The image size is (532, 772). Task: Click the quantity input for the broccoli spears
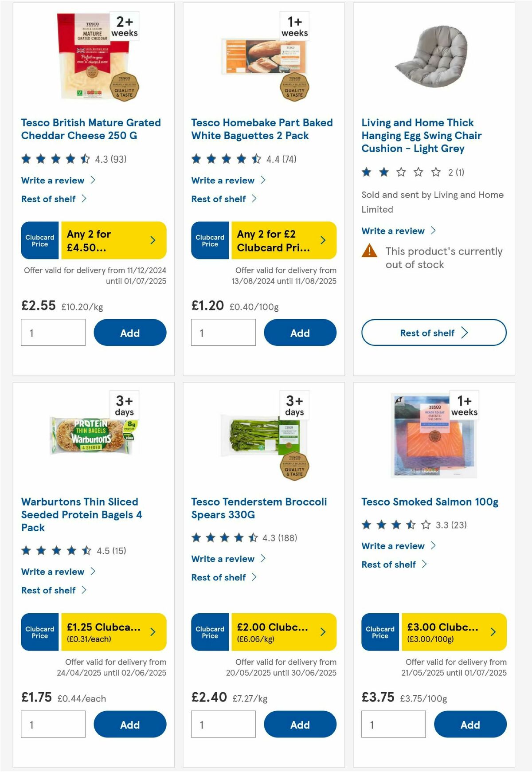(x=223, y=724)
